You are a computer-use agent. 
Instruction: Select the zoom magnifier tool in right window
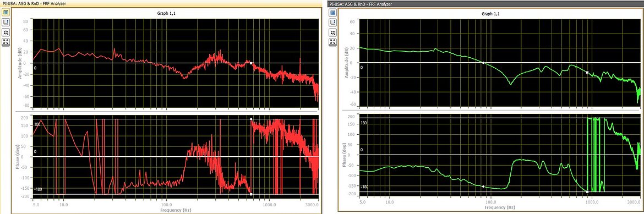(332, 32)
